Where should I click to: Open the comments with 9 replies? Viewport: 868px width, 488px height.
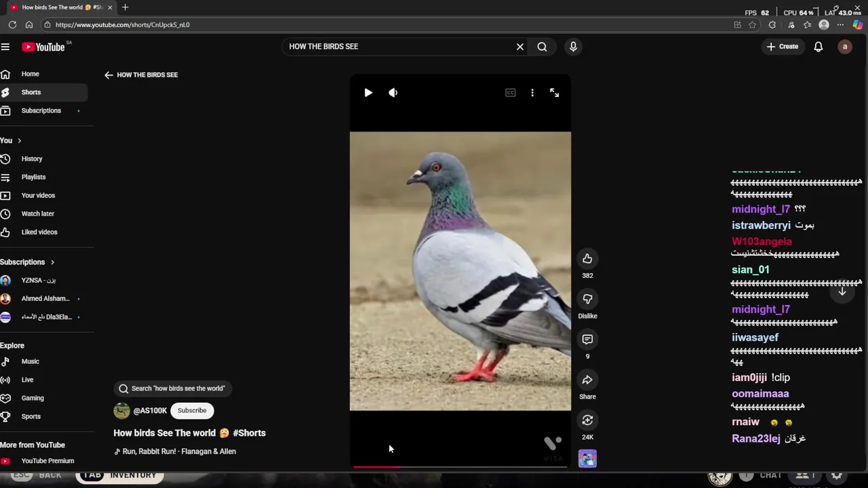coord(587,340)
